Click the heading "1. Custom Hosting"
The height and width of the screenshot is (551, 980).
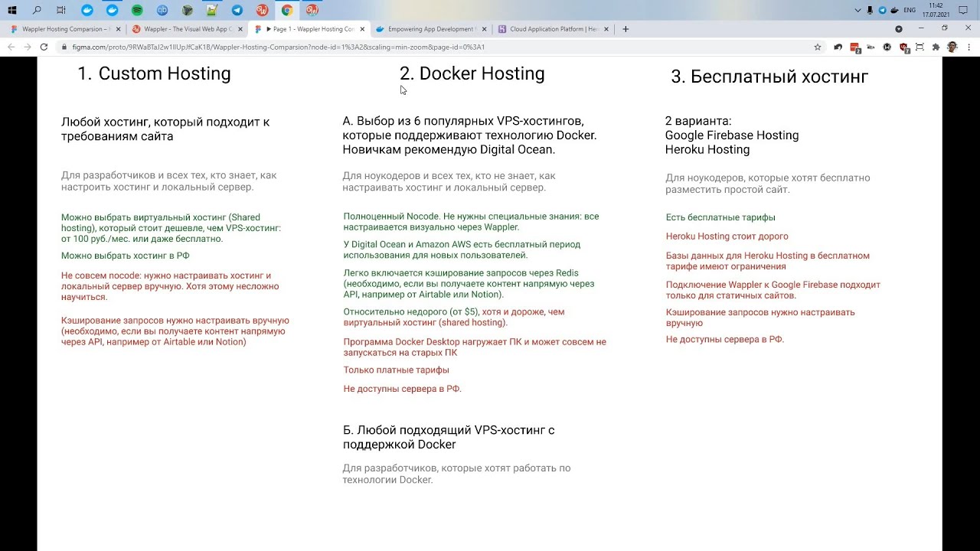pos(154,73)
